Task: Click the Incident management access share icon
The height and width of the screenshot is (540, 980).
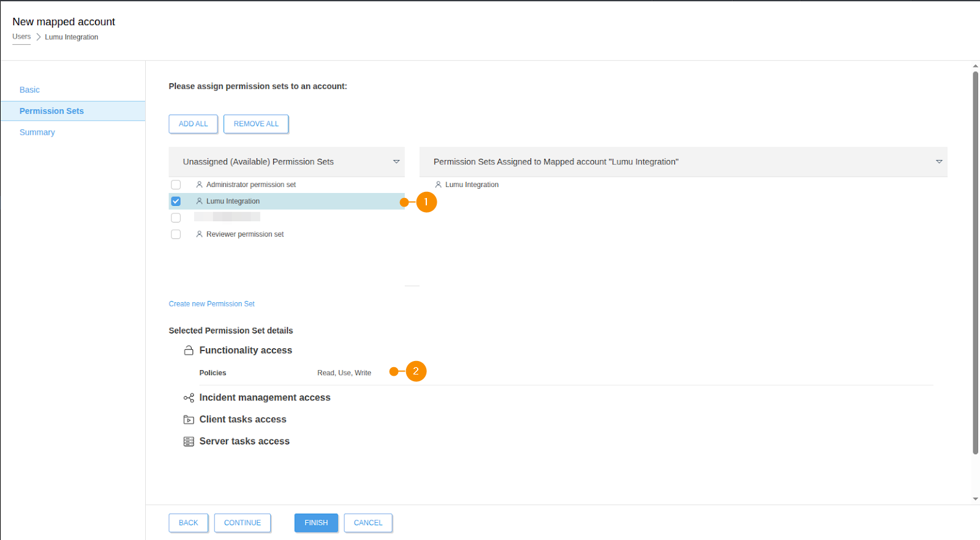Action: tap(189, 398)
